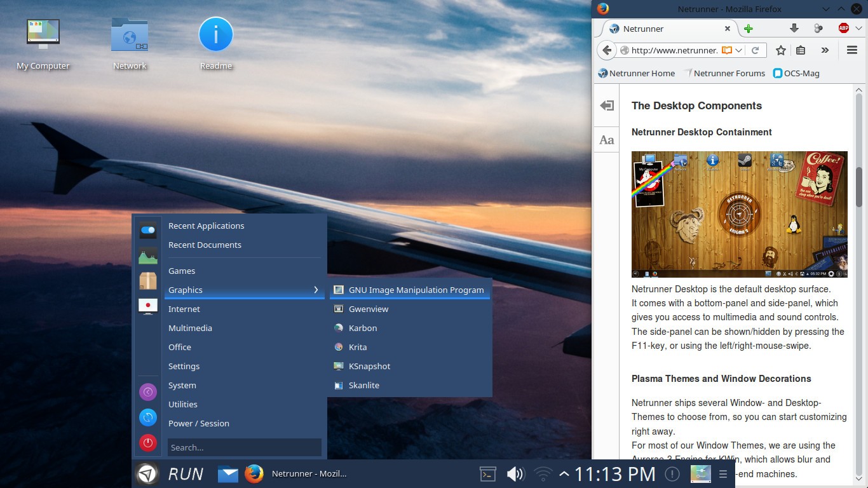Open the Multimedia category in app menu
This screenshot has width=868, height=488.
click(190, 328)
